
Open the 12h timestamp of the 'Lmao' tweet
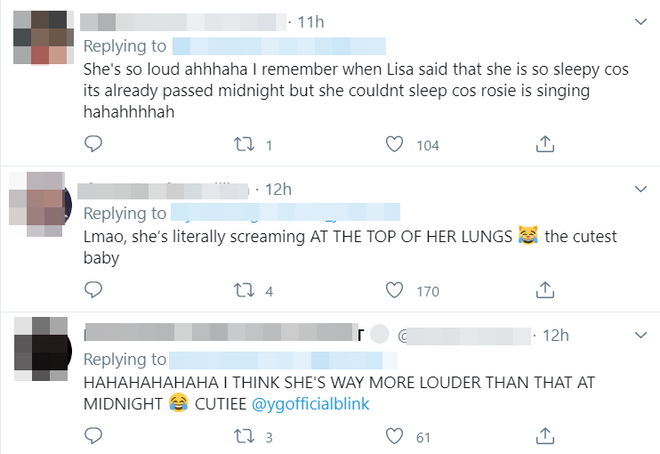278,190
